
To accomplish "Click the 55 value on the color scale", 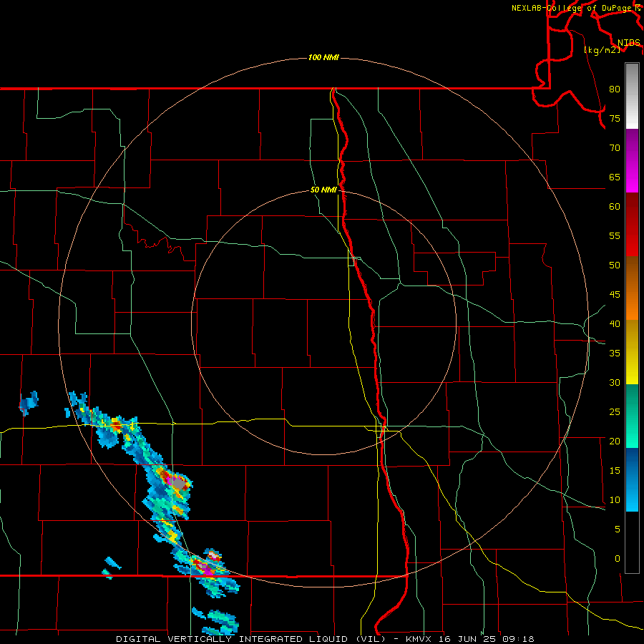I will coord(615,235).
